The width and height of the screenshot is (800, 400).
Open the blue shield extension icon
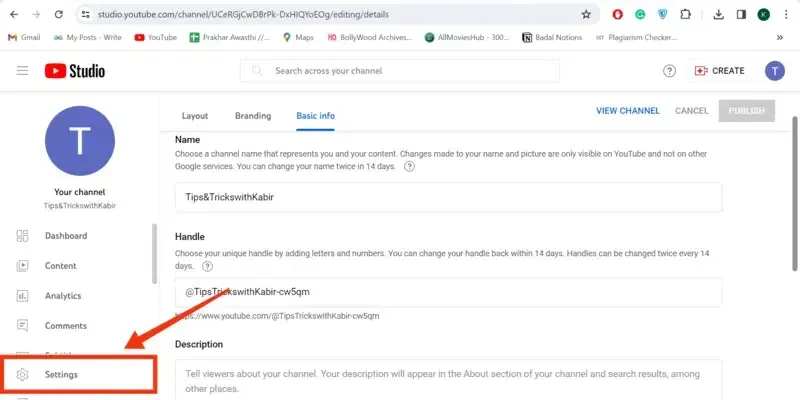tap(662, 15)
